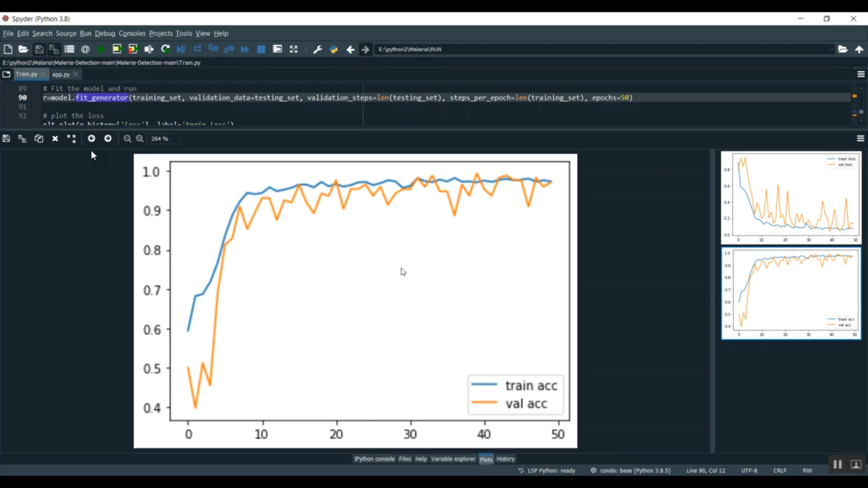Switch to the app.py editor tab
Image resolution: width=868 pixels, height=488 pixels.
[61, 75]
